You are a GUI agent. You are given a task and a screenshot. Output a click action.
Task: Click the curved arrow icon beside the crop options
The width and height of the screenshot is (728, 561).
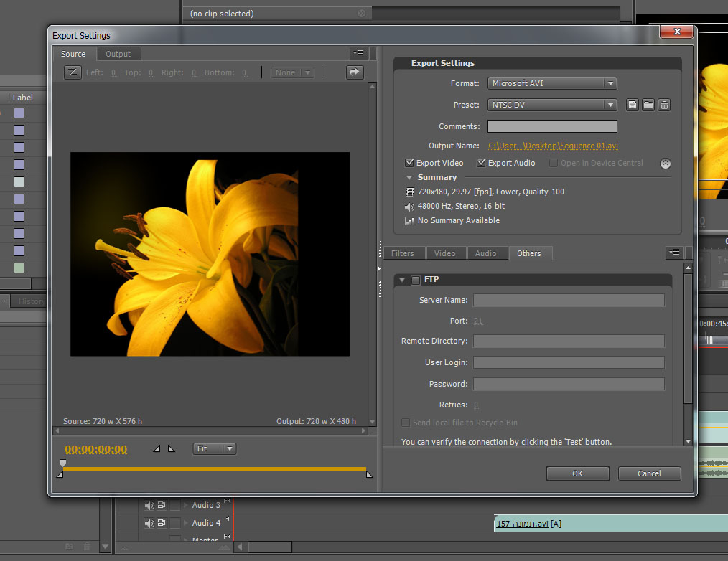355,72
